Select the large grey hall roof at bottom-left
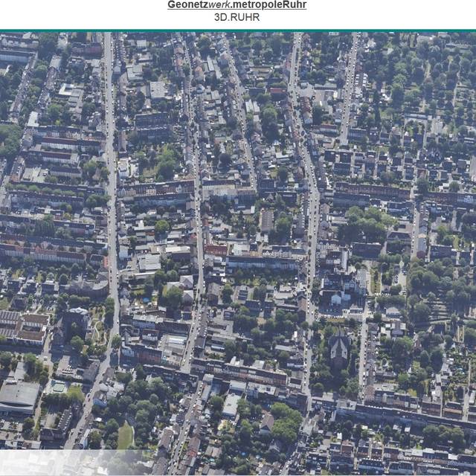476x476 pixels. coord(19,396)
